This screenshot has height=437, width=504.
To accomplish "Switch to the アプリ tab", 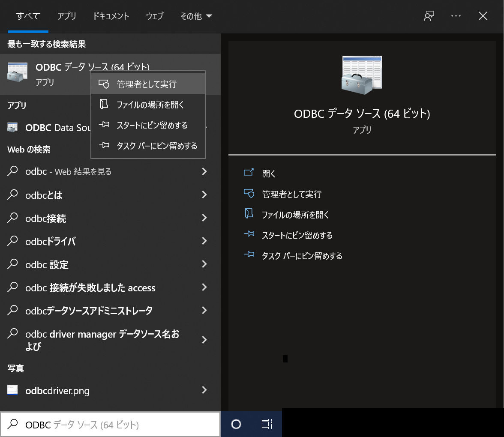I will point(66,16).
